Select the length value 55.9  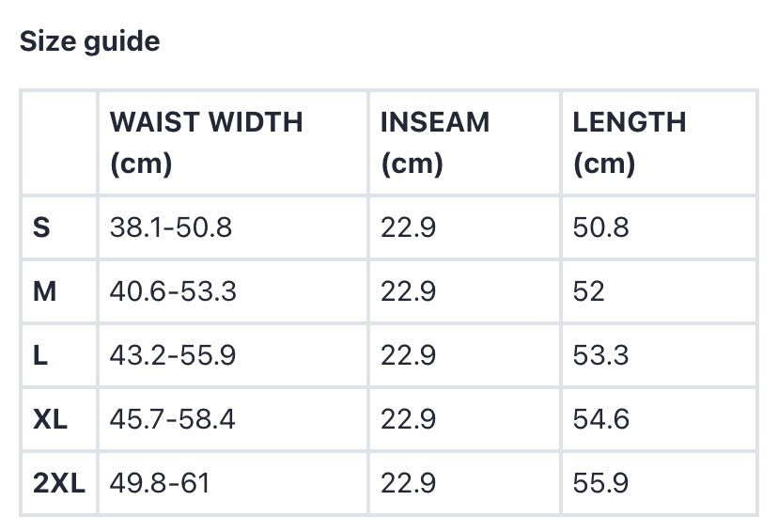[x=600, y=483]
